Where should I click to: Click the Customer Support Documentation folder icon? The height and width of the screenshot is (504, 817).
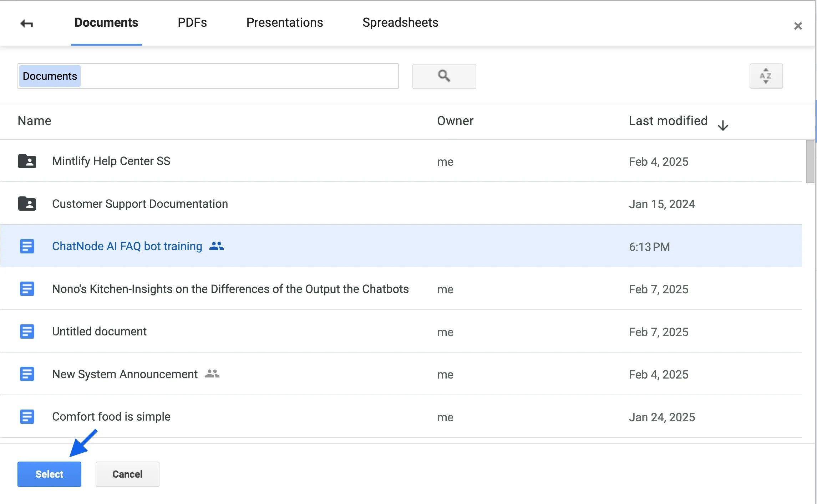pyautogui.click(x=27, y=204)
